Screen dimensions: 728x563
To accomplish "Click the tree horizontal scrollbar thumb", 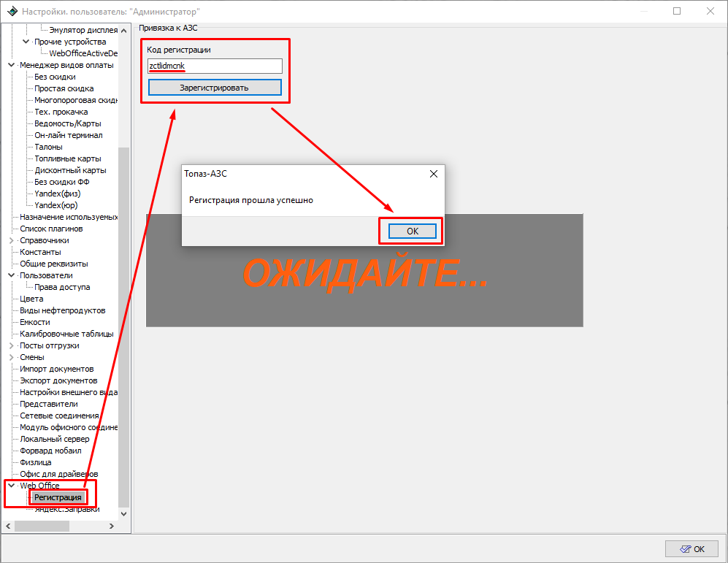I will pyautogui.click(x=42, y=526).
